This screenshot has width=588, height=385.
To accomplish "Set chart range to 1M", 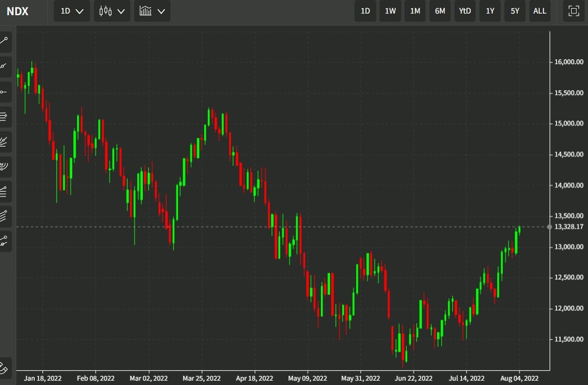I will pos(415,11).
